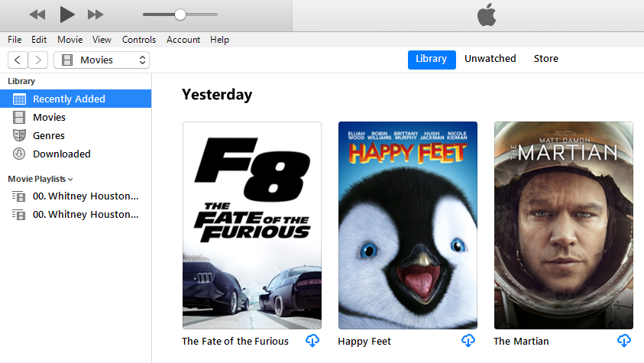Open The Martian poster
The width and height of the screenshot is (644, 363).
(564, 225)
